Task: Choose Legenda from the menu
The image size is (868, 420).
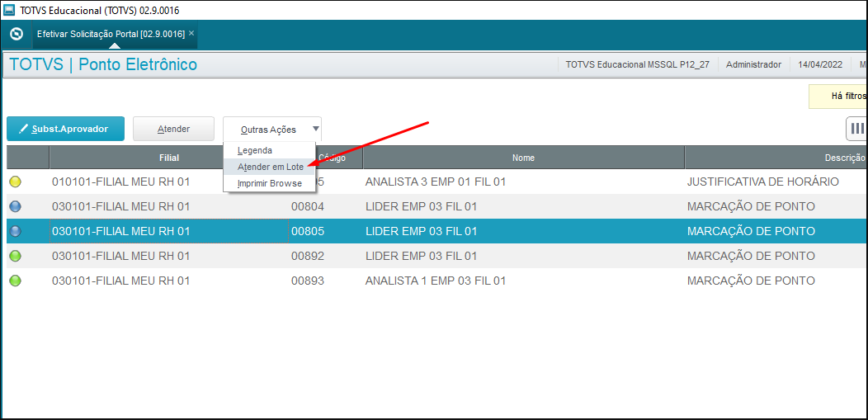Action: tap(270, 150)
